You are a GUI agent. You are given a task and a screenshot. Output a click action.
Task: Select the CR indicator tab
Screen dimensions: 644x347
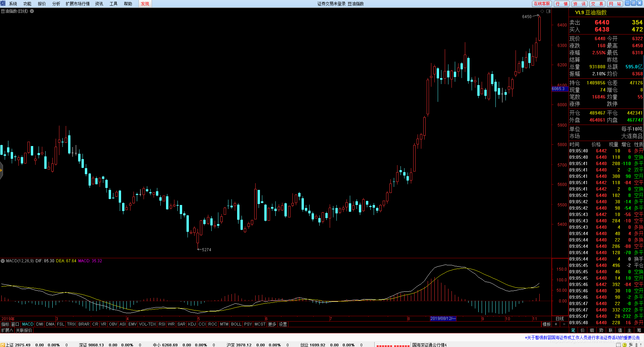95,324
